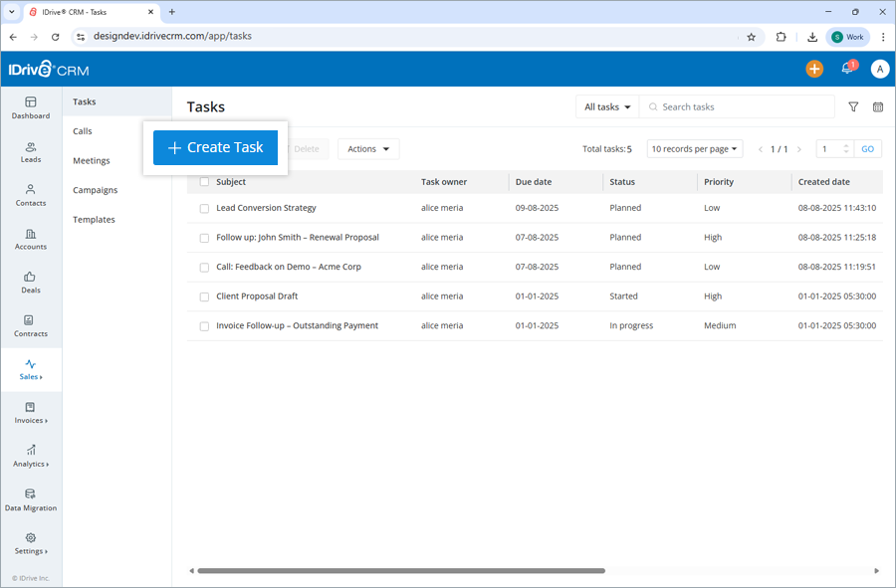Open the Dashboard from the sidebar
Image resolution: width=896 pixels, height=588 pixels.
coord(31,109)
